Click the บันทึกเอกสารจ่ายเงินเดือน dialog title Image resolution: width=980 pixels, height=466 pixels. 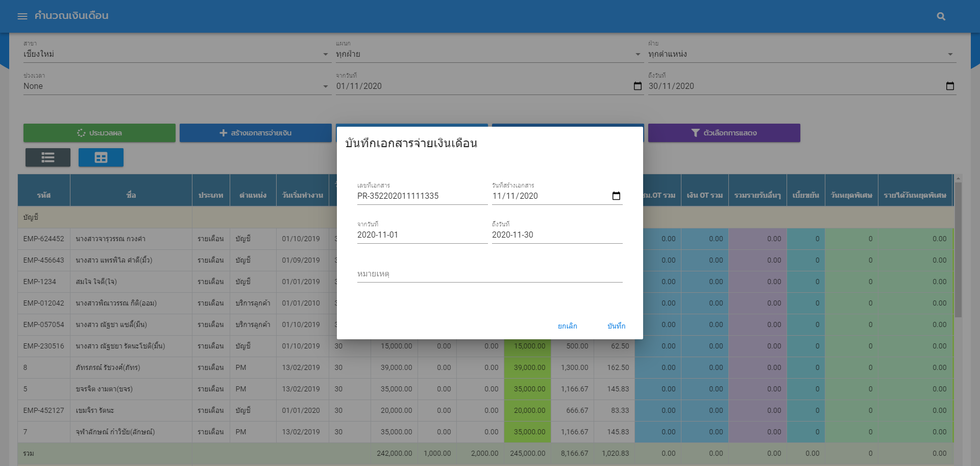[411, 143]
